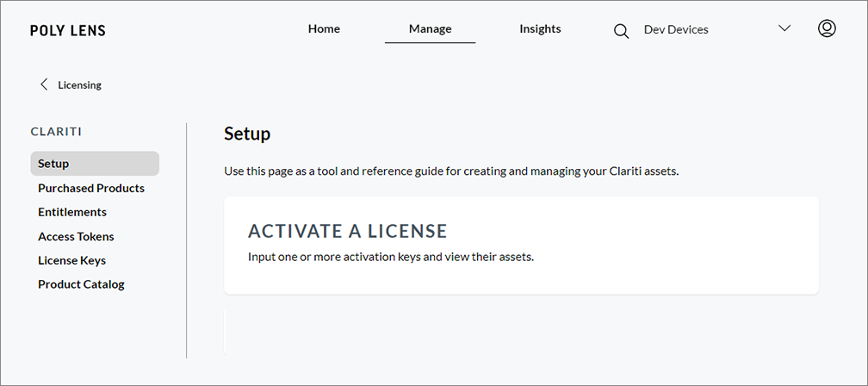Click the Dev Devices account name

tap(676, 30)
